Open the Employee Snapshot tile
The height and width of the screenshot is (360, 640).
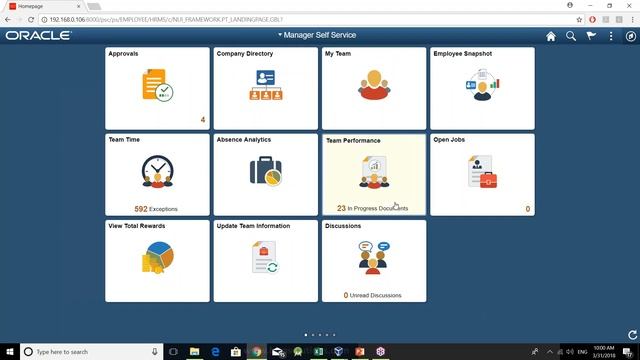[x=482, y=88]
